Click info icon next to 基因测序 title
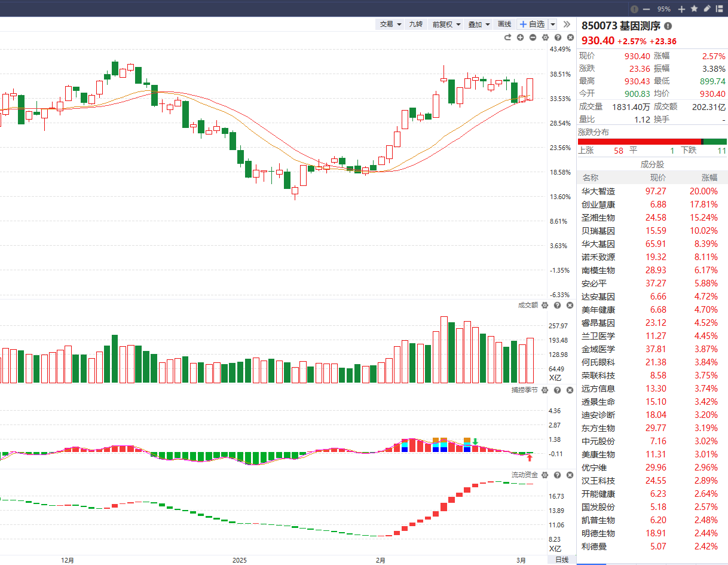The height and width of the screenshot is (565, 728). pos(668,26)
